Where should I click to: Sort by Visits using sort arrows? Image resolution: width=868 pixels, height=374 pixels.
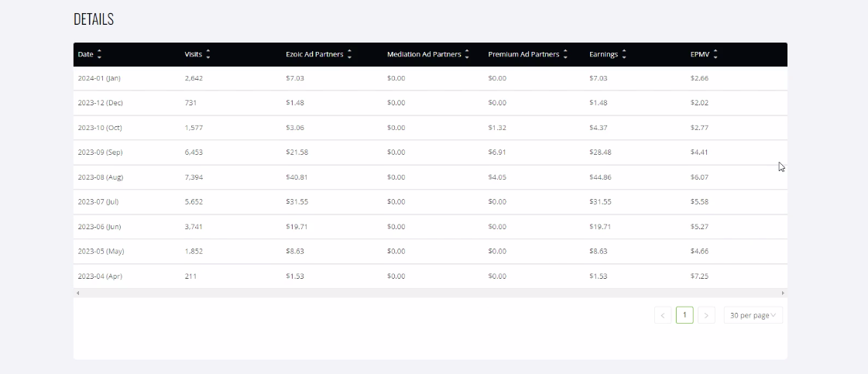[x=208, y=54]
